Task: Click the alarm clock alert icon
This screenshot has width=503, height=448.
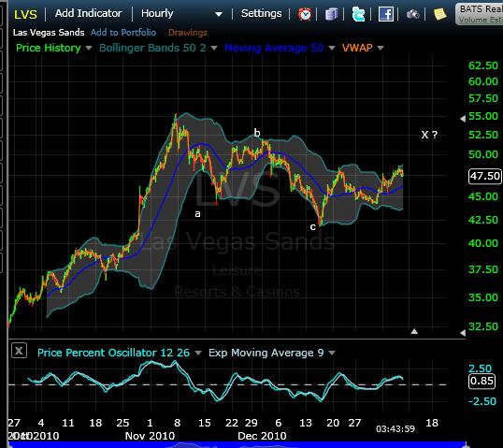Action: (305, 14)
